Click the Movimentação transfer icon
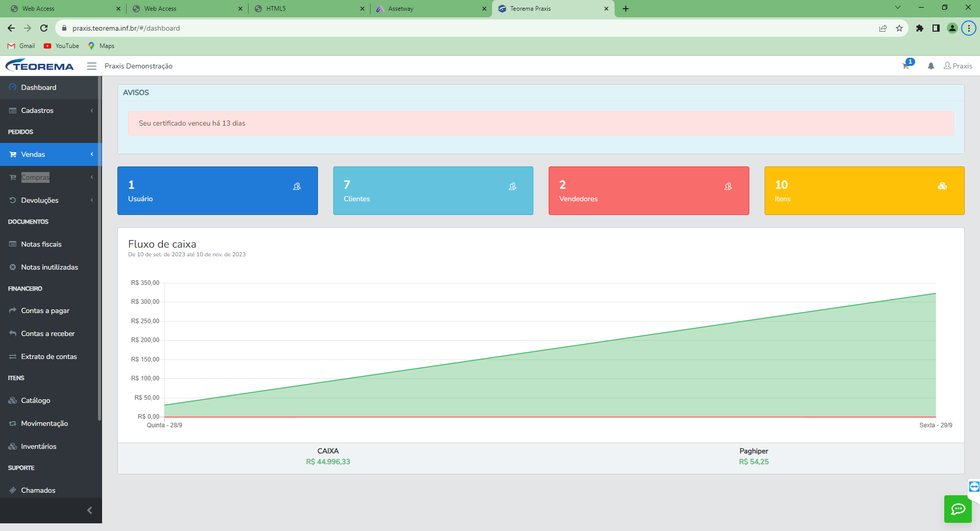Viewport: 980px width, 531px height. pyautogui.click(x=13, y=423)
